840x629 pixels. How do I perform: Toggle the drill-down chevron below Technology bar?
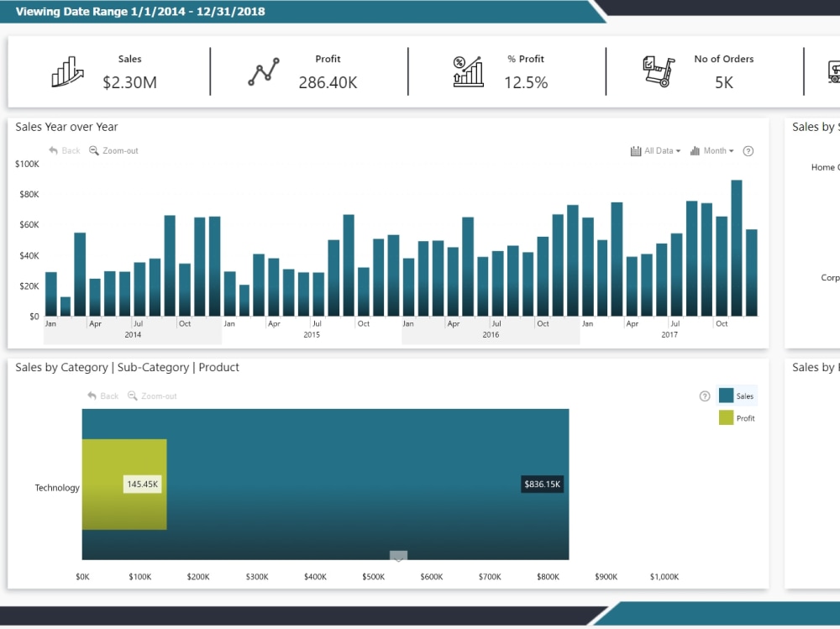coord(398,557)
